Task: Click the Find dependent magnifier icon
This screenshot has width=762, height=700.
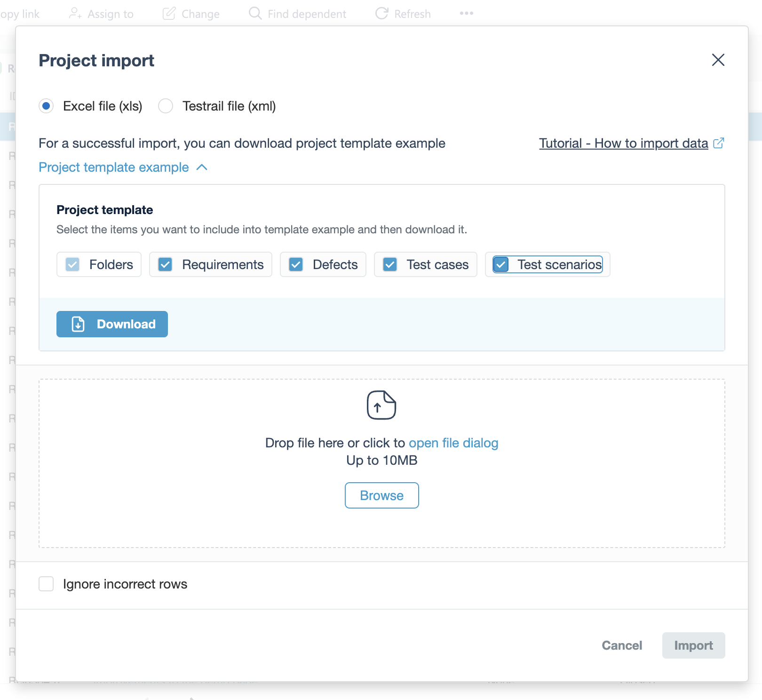Action: tap(255, 14)
